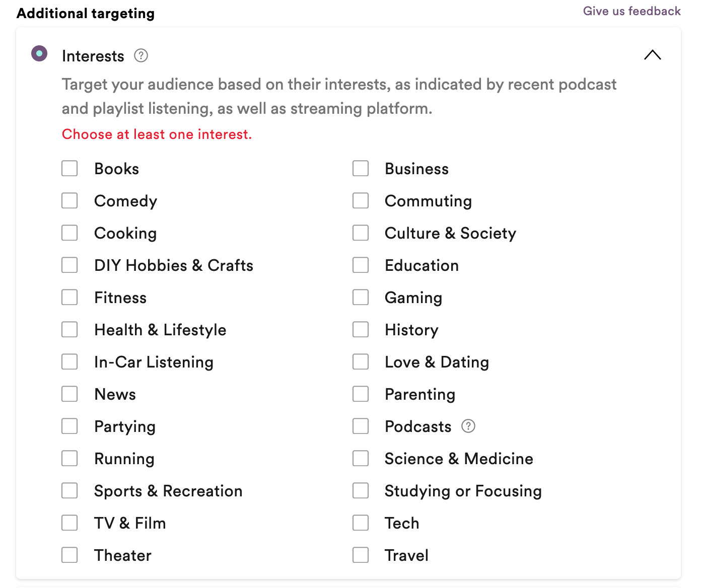Select the Cooking interest

coord(69,233)
